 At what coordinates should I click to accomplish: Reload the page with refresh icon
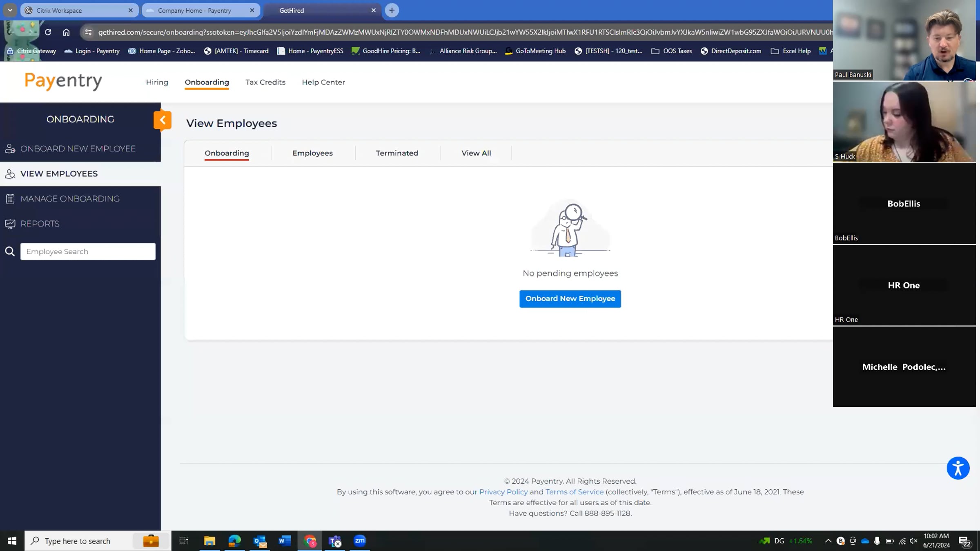click(x=48, y=32)
